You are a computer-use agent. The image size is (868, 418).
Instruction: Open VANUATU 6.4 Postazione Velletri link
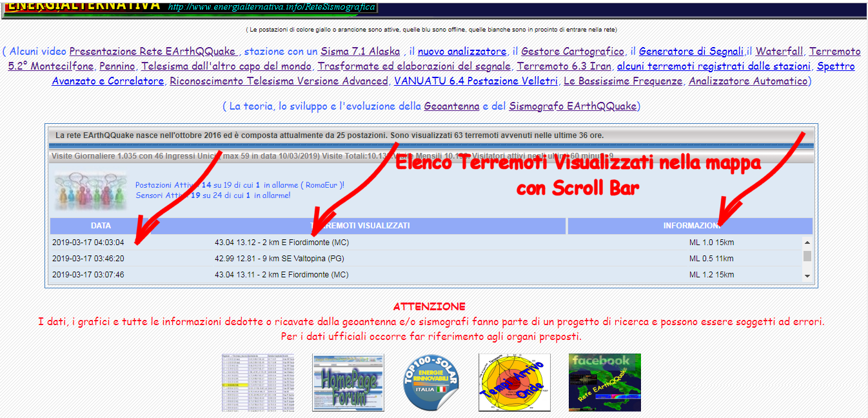click(x=476, y=81)
